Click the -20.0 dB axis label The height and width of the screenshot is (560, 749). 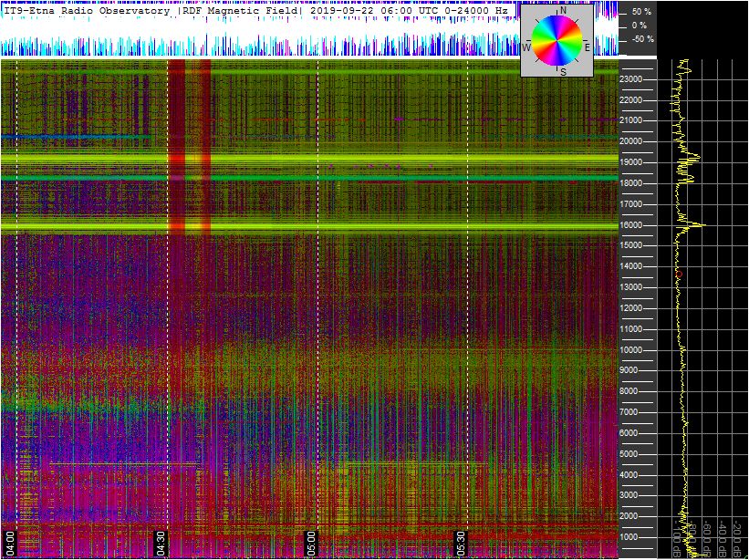[738, 539]
